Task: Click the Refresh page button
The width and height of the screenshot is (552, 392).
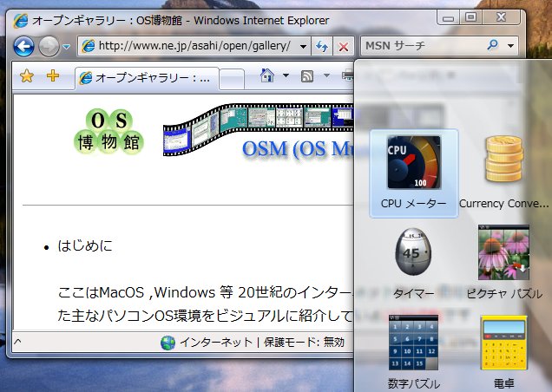Action: coord(322,46)
